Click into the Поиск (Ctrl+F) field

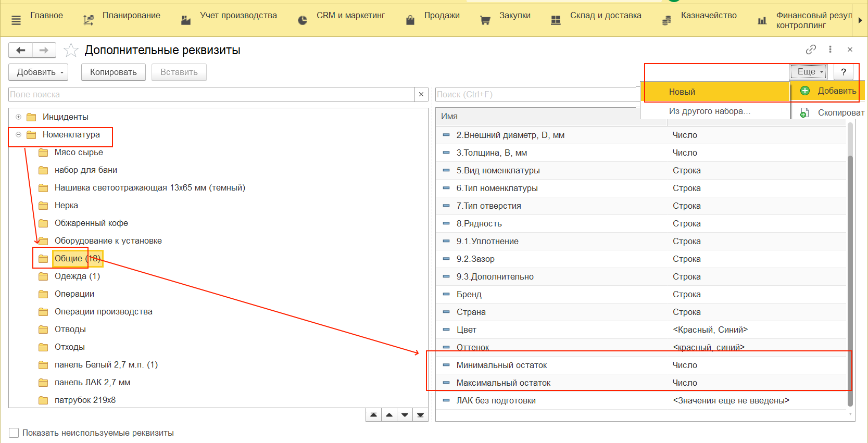click(537, 94)
